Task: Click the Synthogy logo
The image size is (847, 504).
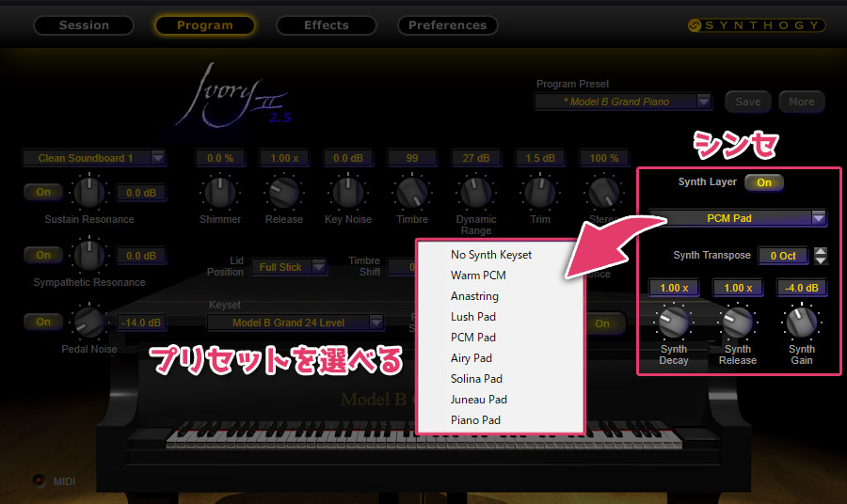Action: tap(757, 25)
